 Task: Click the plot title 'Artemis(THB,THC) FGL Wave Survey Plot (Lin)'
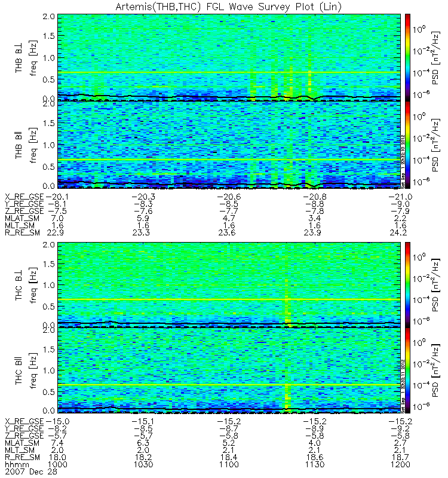229,7
